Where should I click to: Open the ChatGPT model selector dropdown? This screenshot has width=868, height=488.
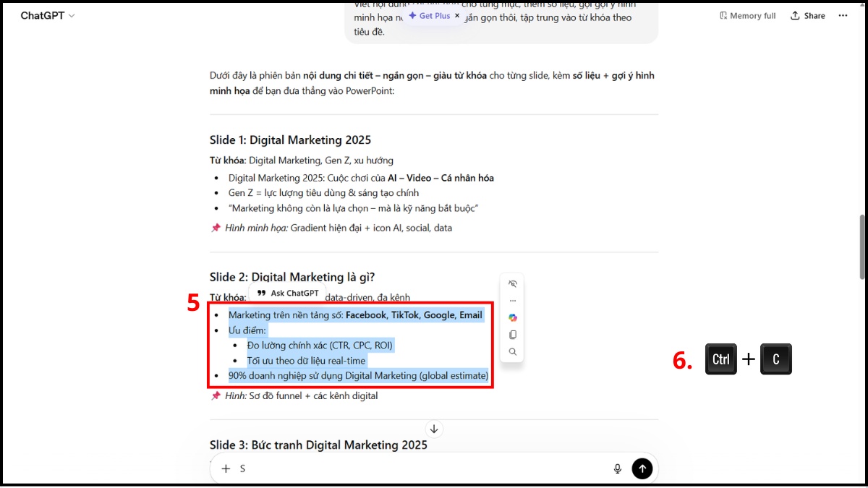(47, 15)
